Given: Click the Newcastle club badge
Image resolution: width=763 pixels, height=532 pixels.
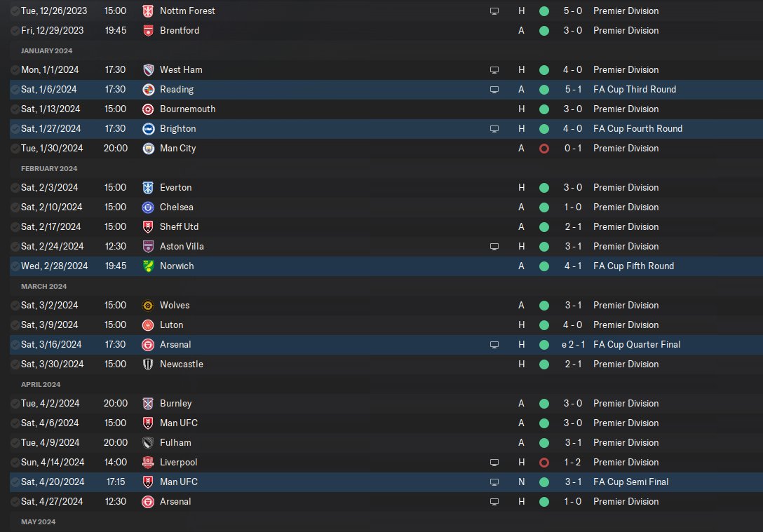Looking at the screenshot, I should click(148, 364).
